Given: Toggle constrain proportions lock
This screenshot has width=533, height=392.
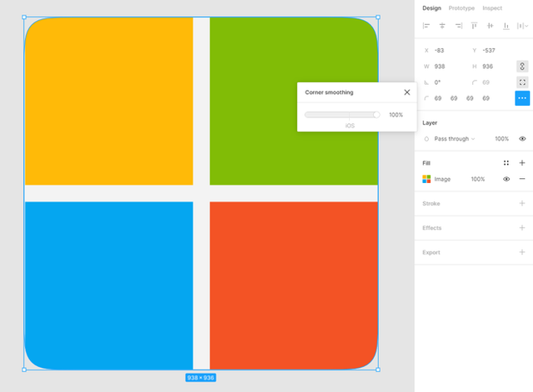Looking at the screenshot, I should pos(522,67).
